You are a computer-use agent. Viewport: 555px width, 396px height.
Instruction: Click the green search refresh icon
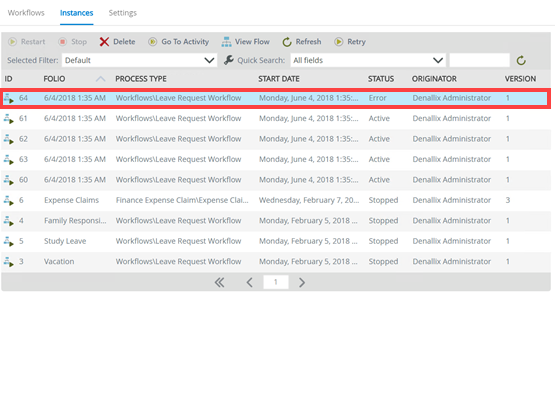521,61
